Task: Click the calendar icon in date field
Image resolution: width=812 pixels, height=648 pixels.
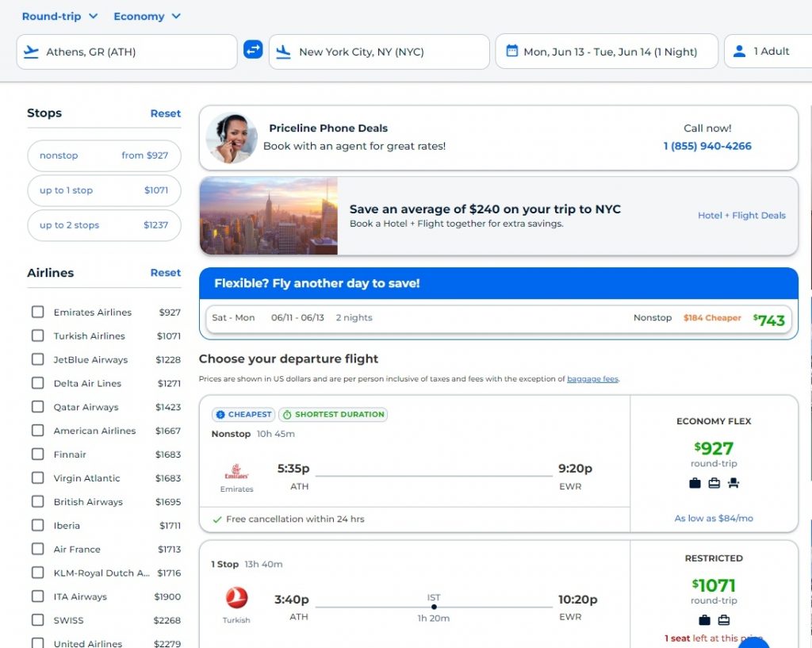Action: 511,51
